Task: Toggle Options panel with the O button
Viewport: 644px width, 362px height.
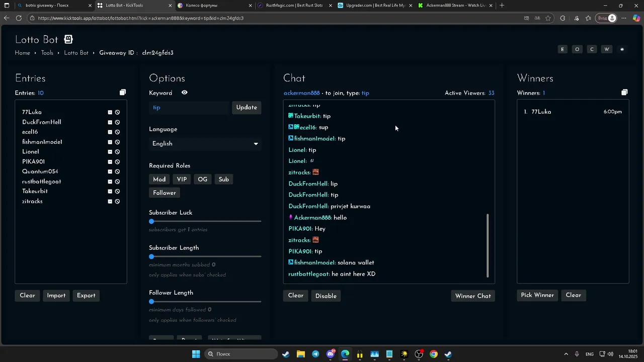Action: click(x=577, y=49)
